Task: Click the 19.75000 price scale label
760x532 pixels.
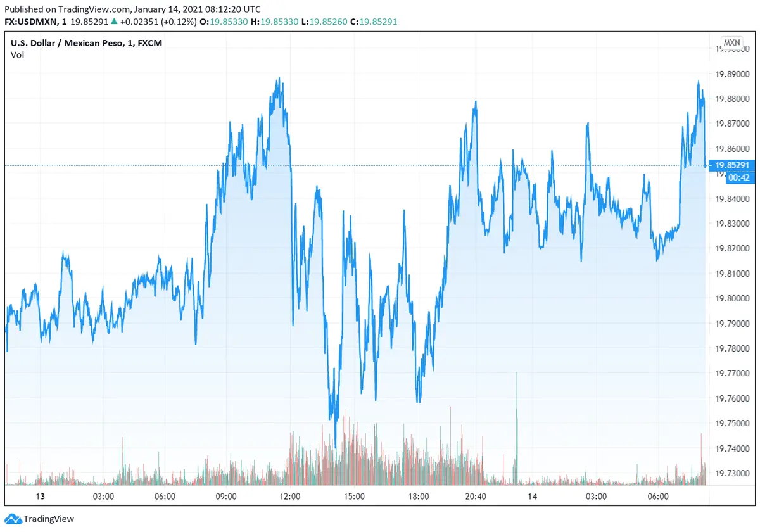Action: click(731, 423)
